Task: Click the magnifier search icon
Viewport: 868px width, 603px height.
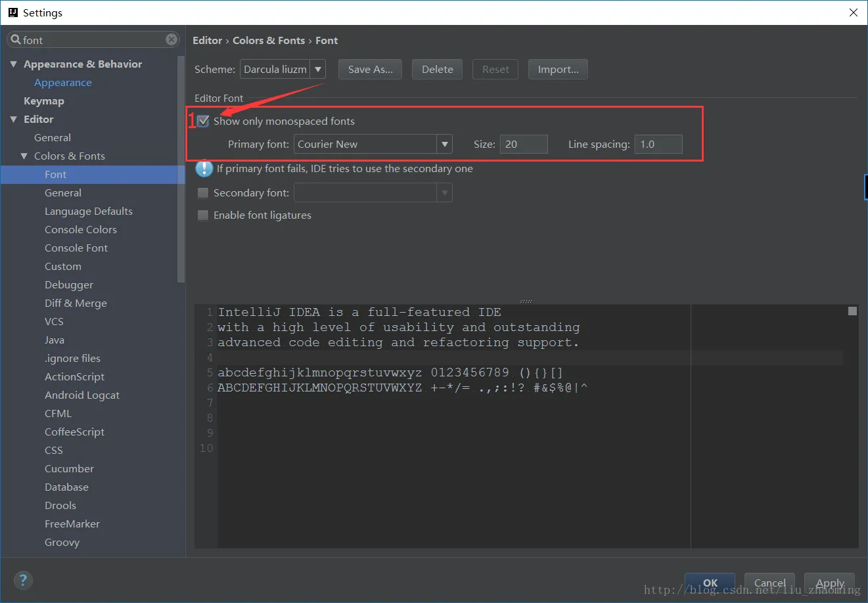Action: (16, 39)
